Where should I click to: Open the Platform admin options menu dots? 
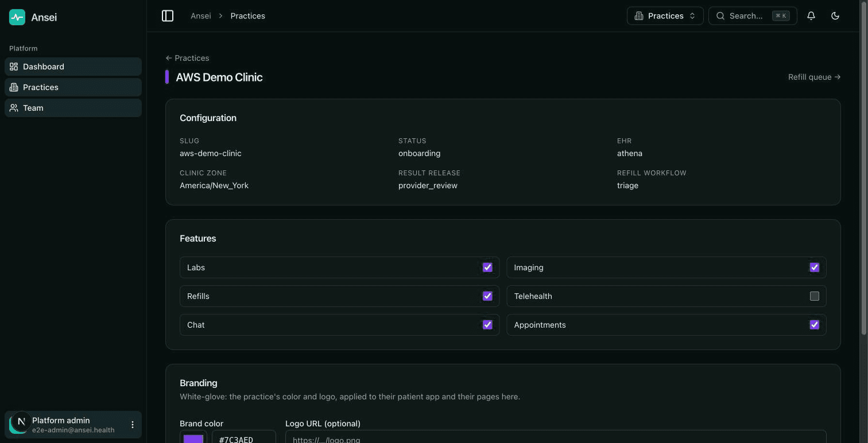pos(133,425)
